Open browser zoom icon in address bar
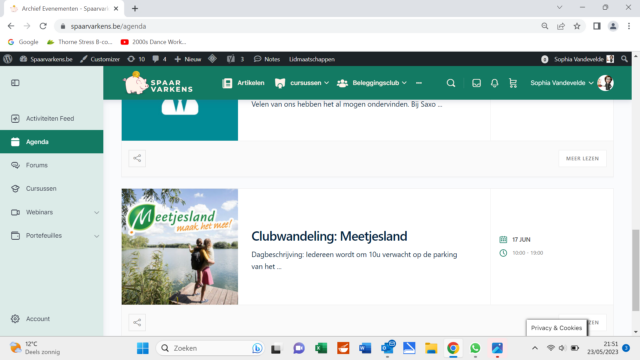Screen dimensions: 640x360 click(544, 26)
